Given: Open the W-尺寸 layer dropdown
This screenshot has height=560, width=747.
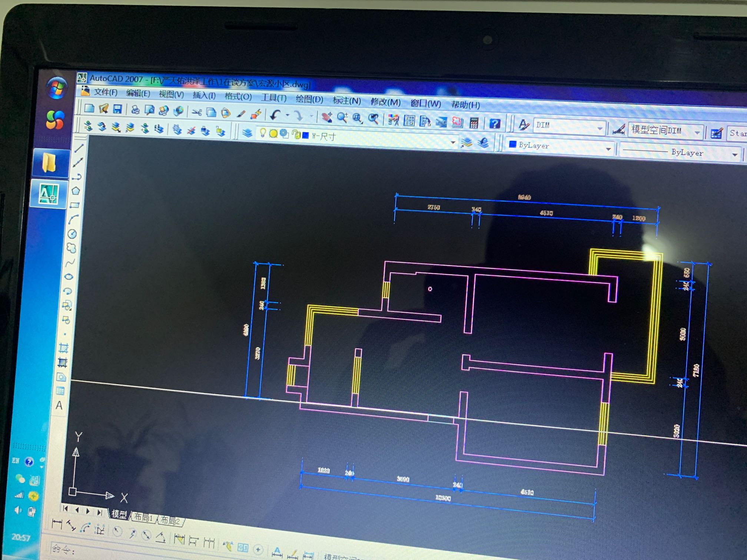Looking at the screenshot, I should click(x=453, y=142).
